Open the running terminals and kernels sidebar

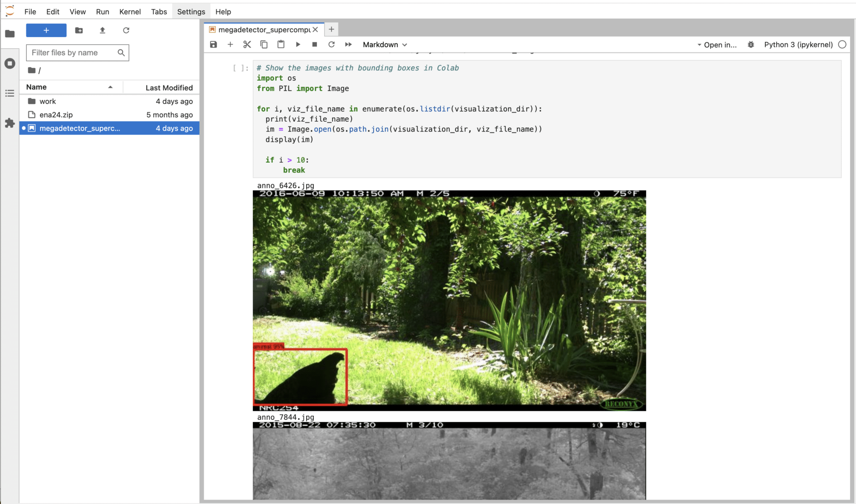pyautogui.click(x=10, y=63)
